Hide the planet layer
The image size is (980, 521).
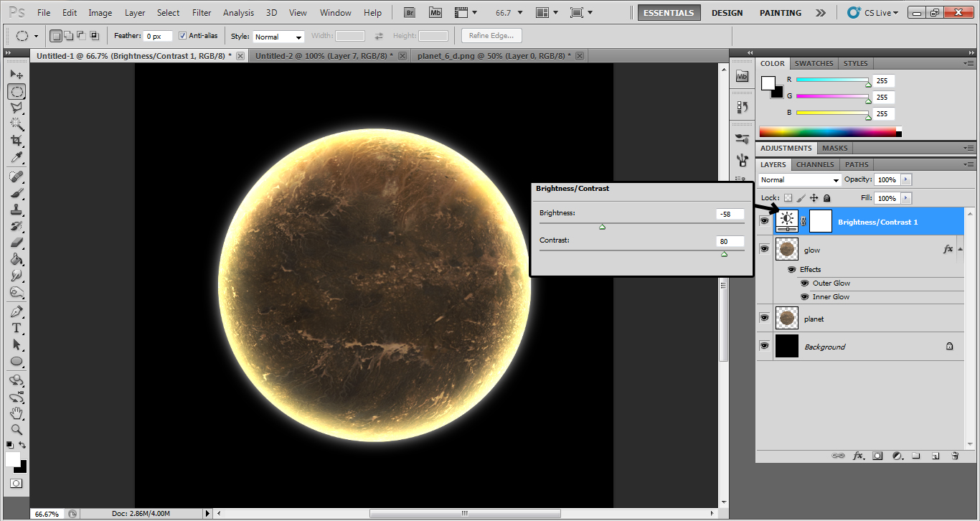click(764, 318)
